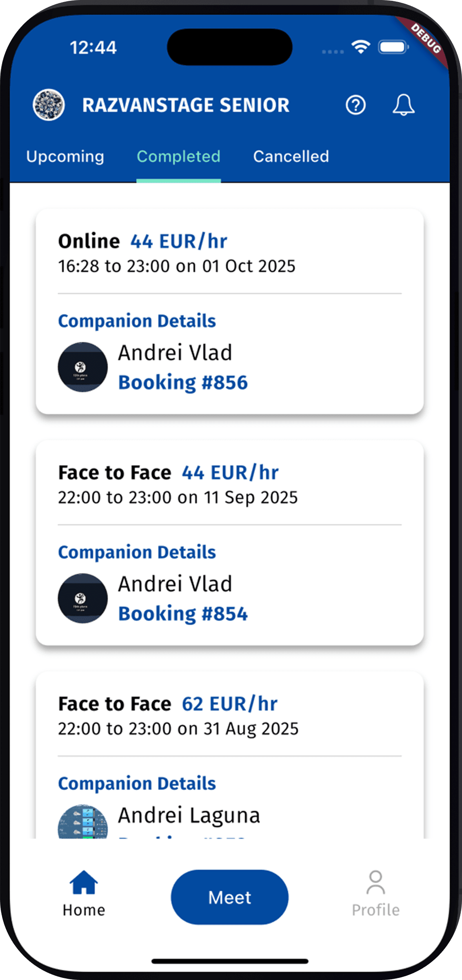Select the Completed tab
Viewport: 462px width, 980px height.
click(178, 156)
